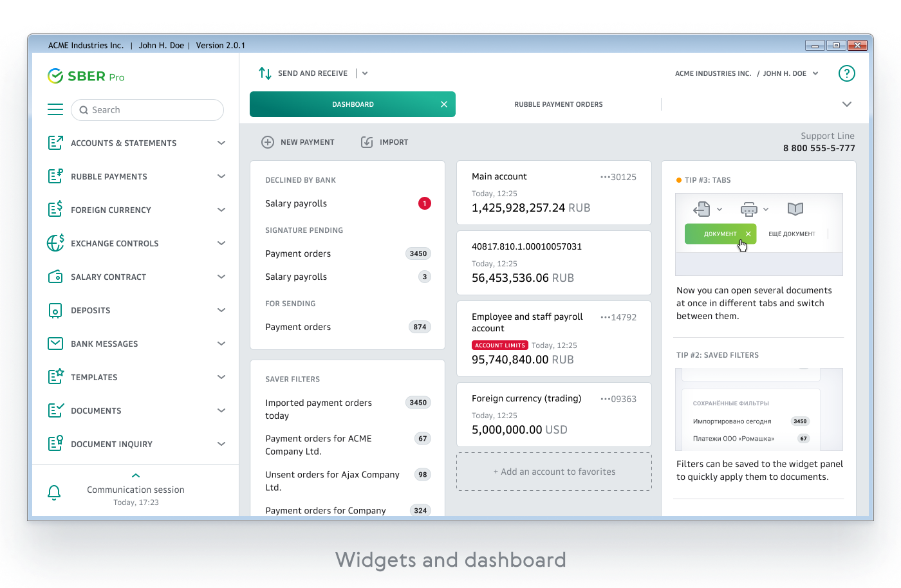Expand the Send and Receive dropdown
The image size is (901, 588).
click(x=364, y=73)
